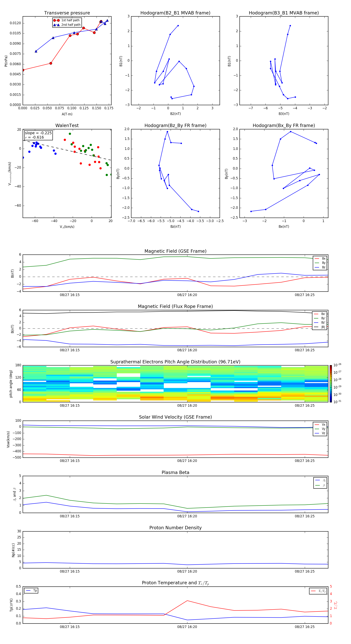Click the 'Hodogram(B3_B1 MVAB frame)' title
The height and width of the screenshot is (644, 351).
284,13
